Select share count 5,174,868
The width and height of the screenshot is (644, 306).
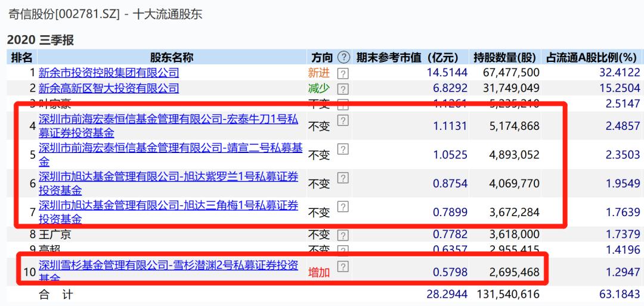point(513,126)
